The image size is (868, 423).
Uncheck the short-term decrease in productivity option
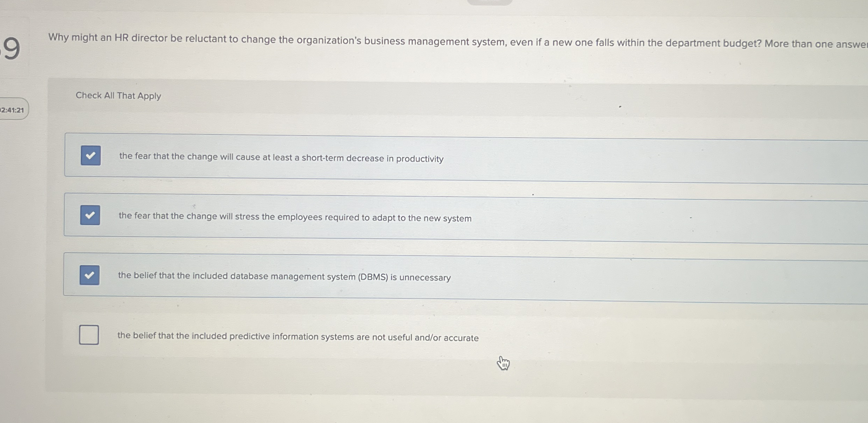pos(90,156)
